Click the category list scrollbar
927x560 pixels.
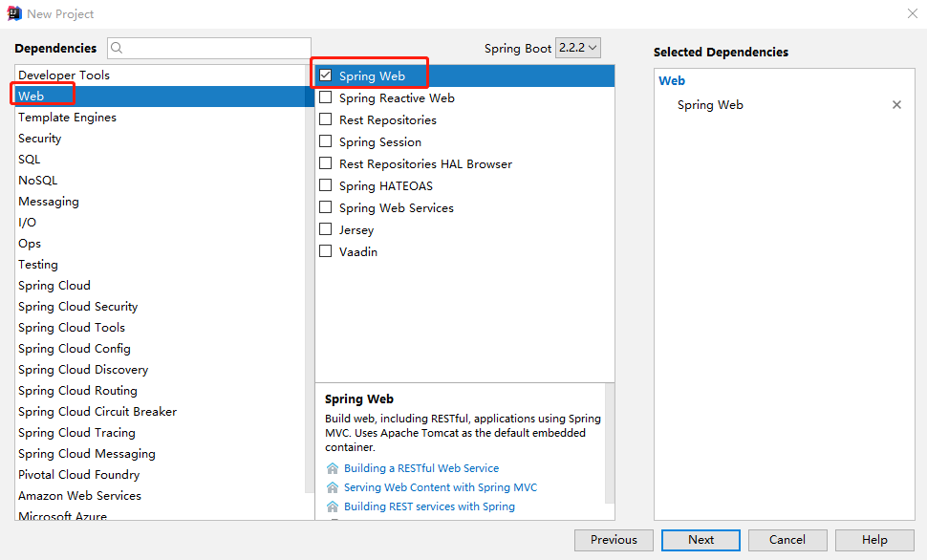(x=310, y=278)
